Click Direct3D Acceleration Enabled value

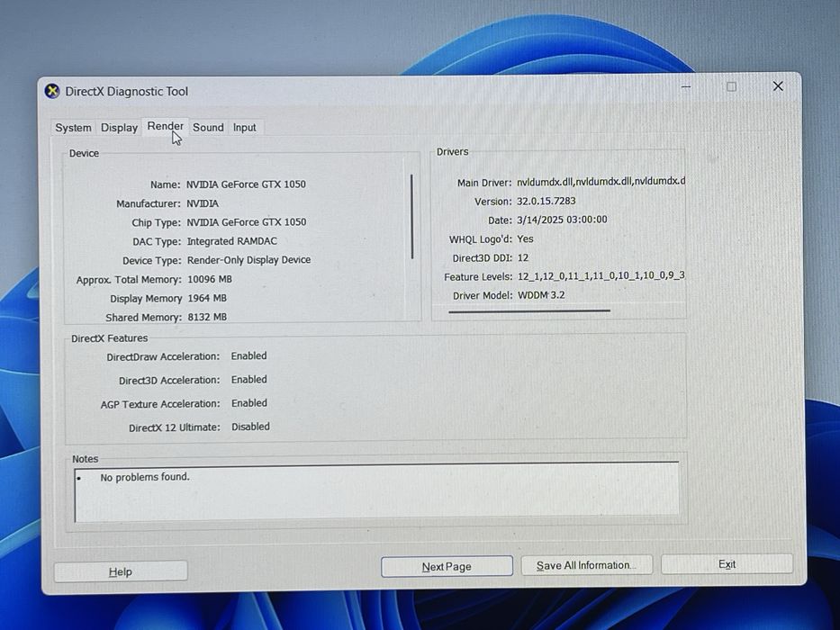click(x=249, y=379)
